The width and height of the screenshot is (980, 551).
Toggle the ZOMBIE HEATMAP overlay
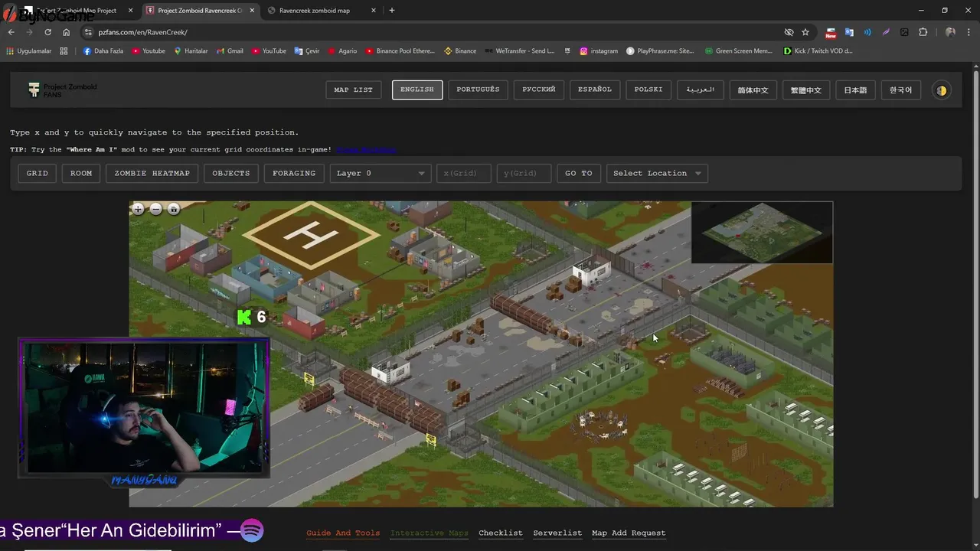pyautogui.click(x=152, y=174)
